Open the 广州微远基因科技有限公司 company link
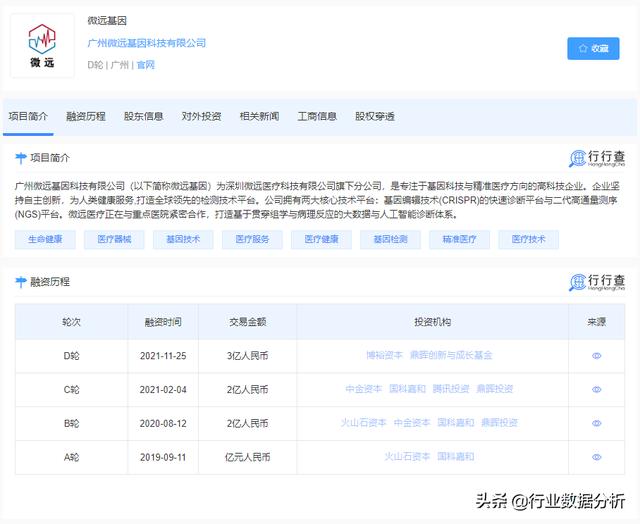The image size is (640, 524). [x=147, y=43]
